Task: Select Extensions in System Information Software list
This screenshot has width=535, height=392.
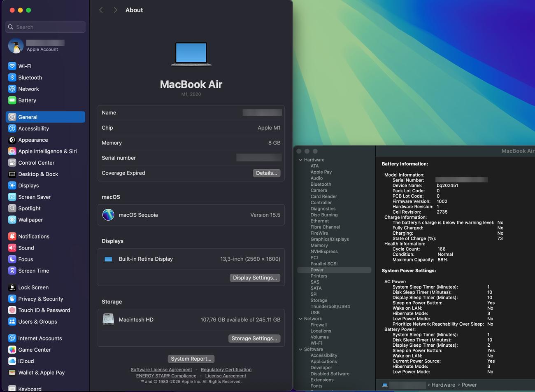Action: tap(322, 380)
